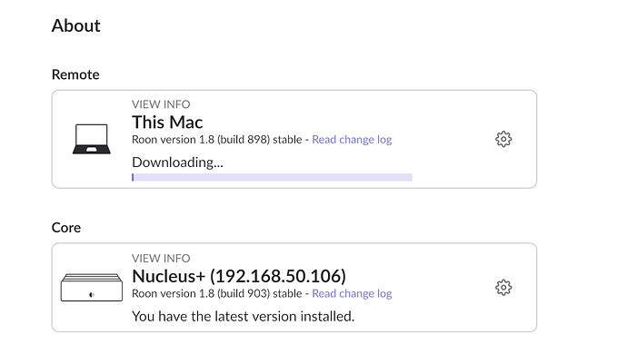Click Roon version build 903 text

(x=217, y=293)
